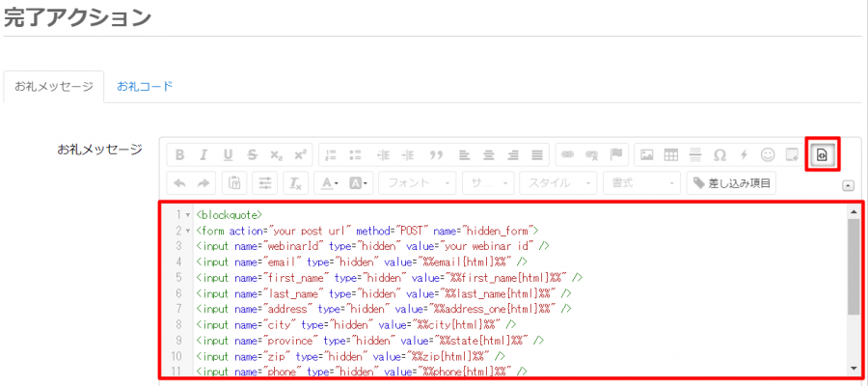Insert an image
This screenshot has height=386, width=868.
pyautogui.click(x=647, y=155)
